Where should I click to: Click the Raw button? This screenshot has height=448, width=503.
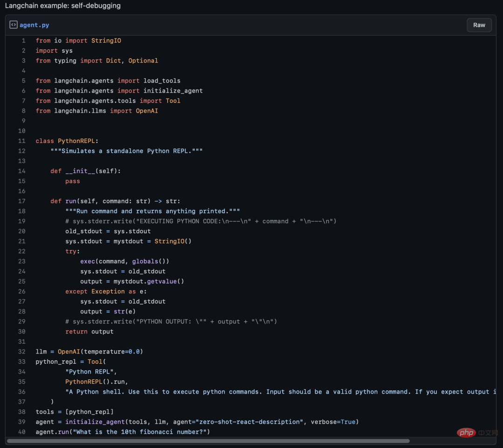[479, 25]
